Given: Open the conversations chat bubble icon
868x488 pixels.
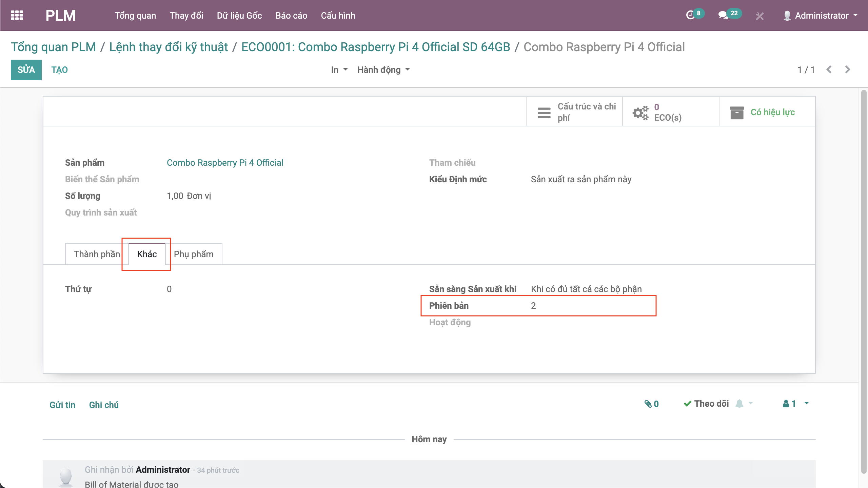Looking at the screenshot, I should [723, 15].
